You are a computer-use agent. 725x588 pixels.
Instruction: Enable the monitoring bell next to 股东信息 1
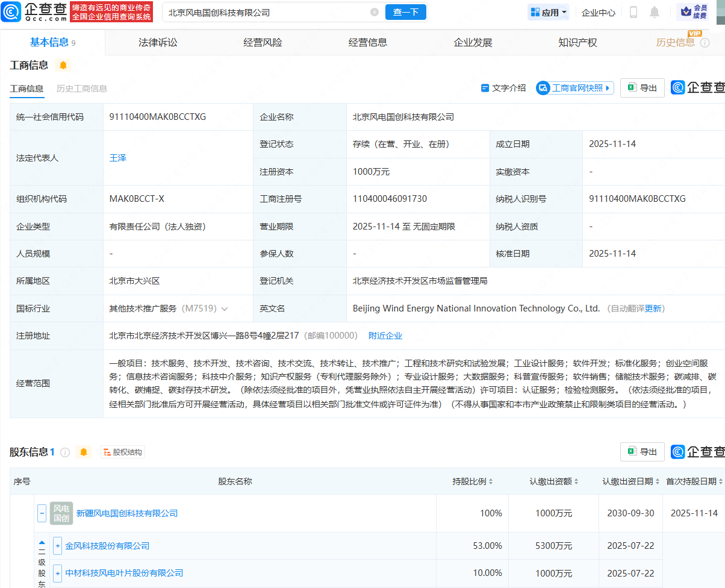pyautogui.click(x=84, y=451)
